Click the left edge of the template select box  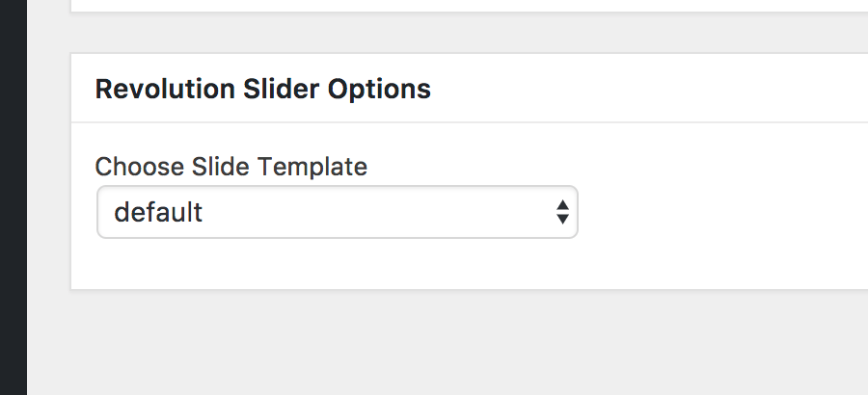click(102, 212)
